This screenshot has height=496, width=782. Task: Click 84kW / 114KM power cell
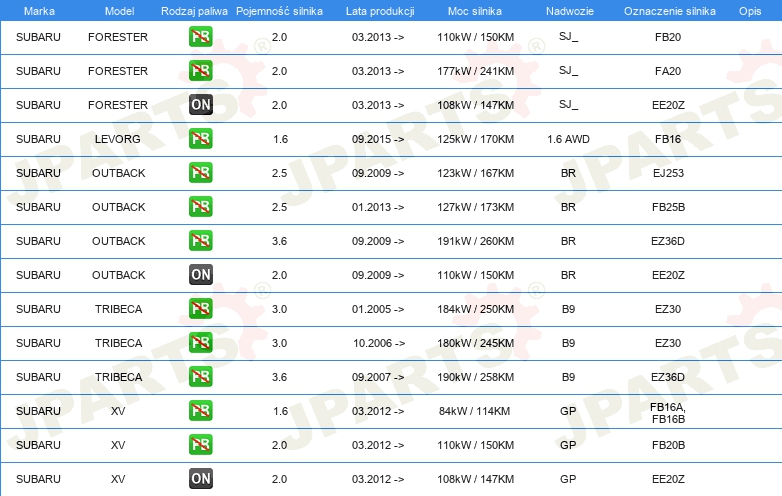point(474,411)
